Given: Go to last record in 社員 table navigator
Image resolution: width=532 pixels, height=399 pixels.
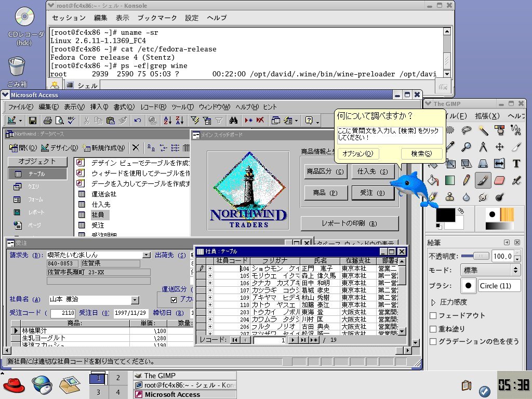Looking at the screenshot, I should pos(303,340).
